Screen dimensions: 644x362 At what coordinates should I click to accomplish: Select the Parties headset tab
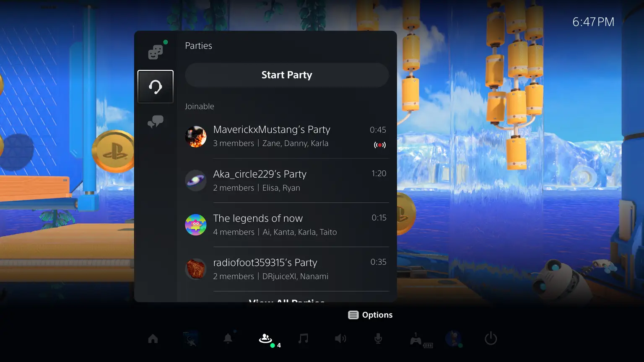[156, 87]
